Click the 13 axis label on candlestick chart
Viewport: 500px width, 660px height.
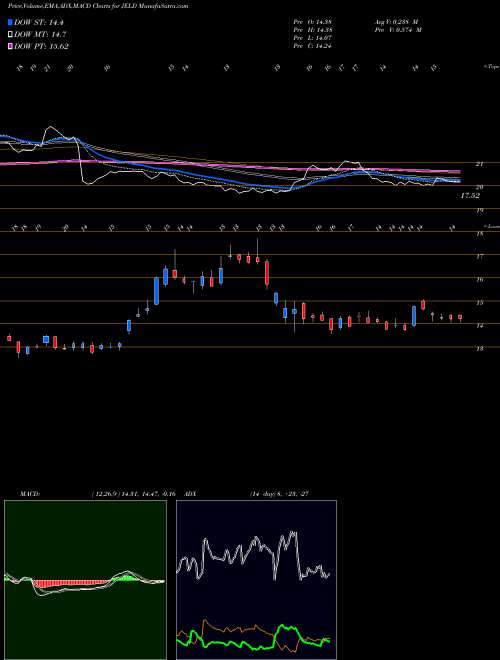click(479, 349)
